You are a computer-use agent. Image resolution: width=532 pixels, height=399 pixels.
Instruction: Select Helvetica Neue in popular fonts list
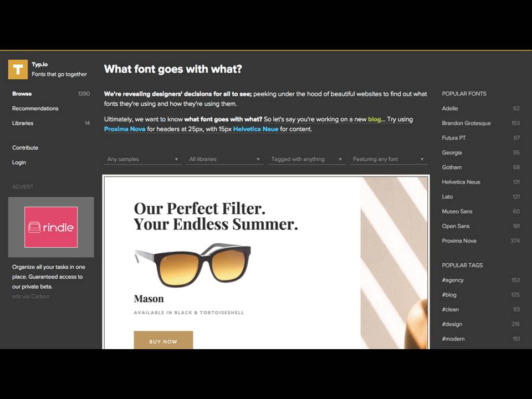tap(461, 182)
